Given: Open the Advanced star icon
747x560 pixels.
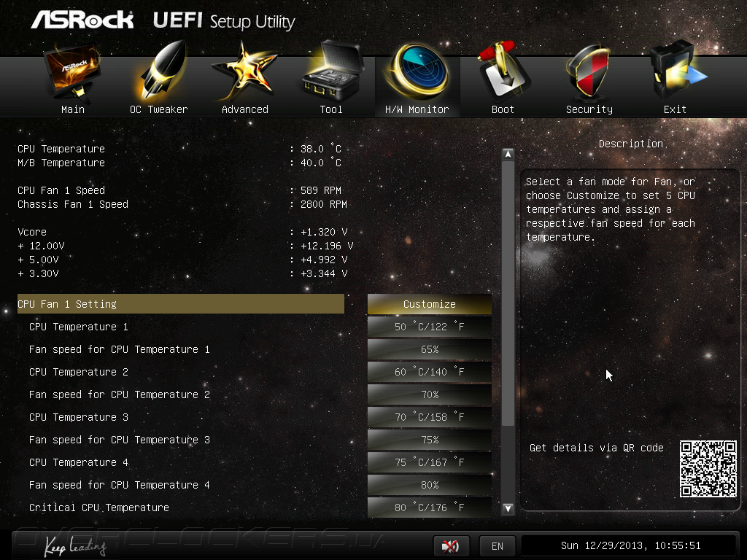Looking at the screenshot, I should tap(245, 71).
